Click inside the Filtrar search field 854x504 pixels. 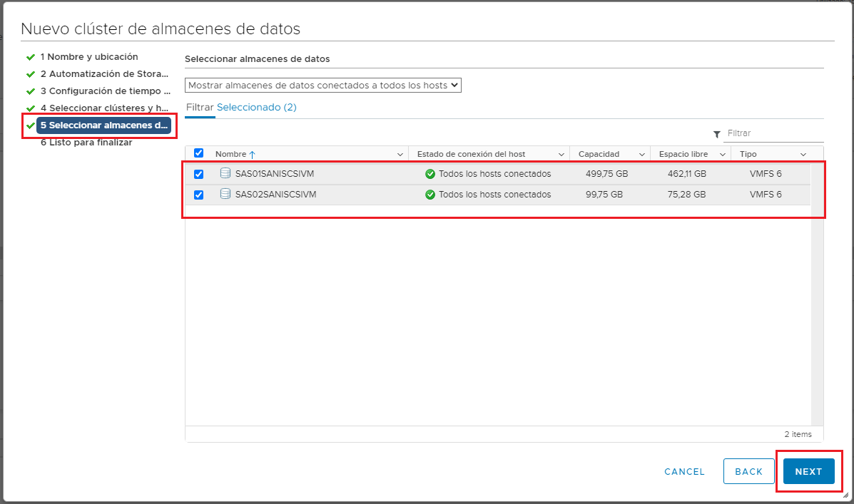click(x=774, y=133)
